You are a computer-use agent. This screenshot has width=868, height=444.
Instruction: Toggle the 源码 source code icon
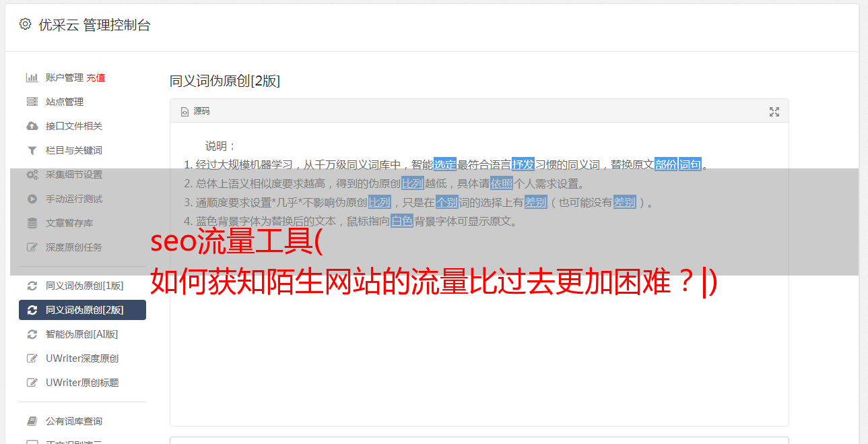[185, 112]
